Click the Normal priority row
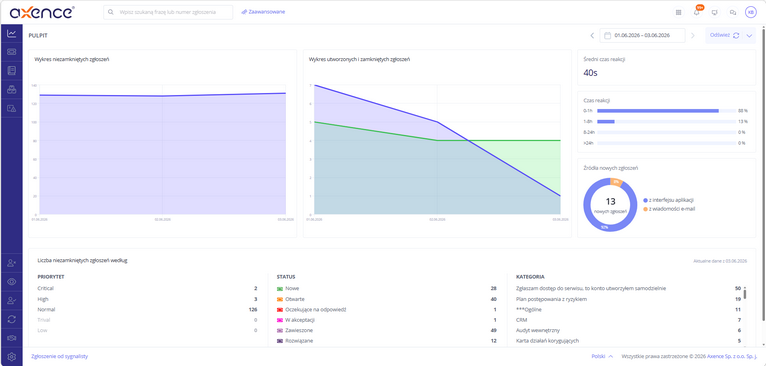This screenshot has width=766, height=366. pos(147,309)
